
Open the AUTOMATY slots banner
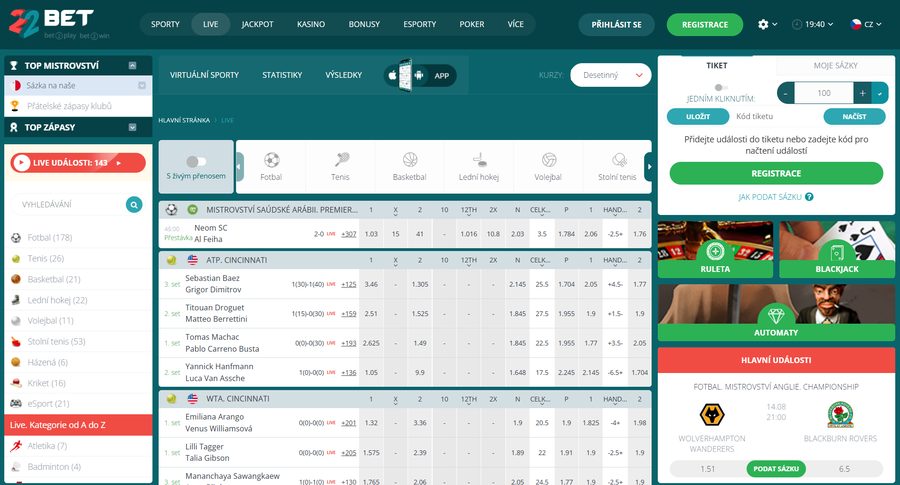(x=776, y=312)
